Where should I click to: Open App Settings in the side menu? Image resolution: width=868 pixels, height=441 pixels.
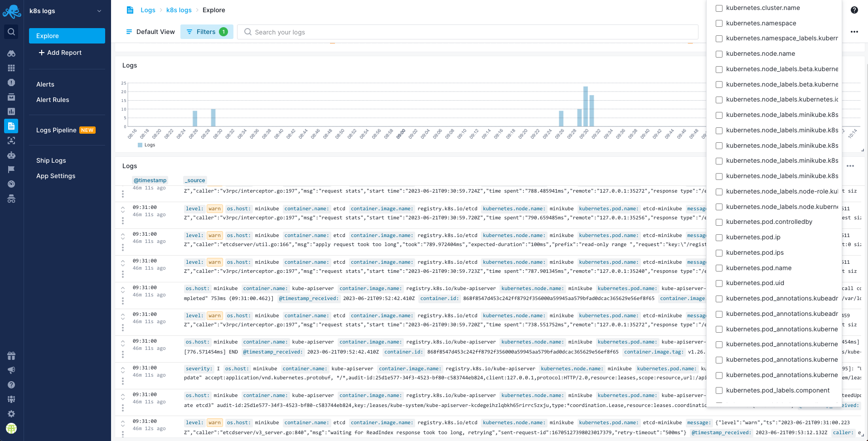56,176
